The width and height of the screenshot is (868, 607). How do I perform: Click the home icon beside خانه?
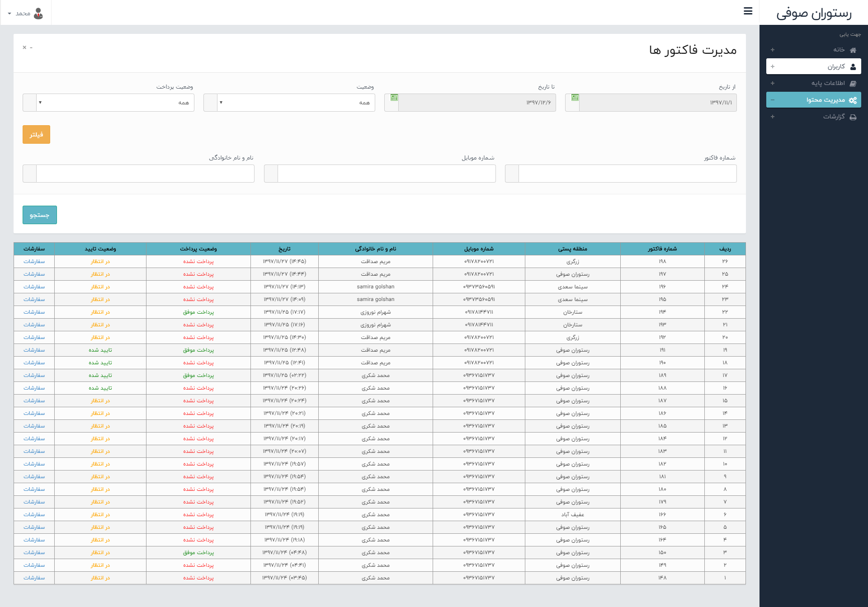click(x=853, y=50)
